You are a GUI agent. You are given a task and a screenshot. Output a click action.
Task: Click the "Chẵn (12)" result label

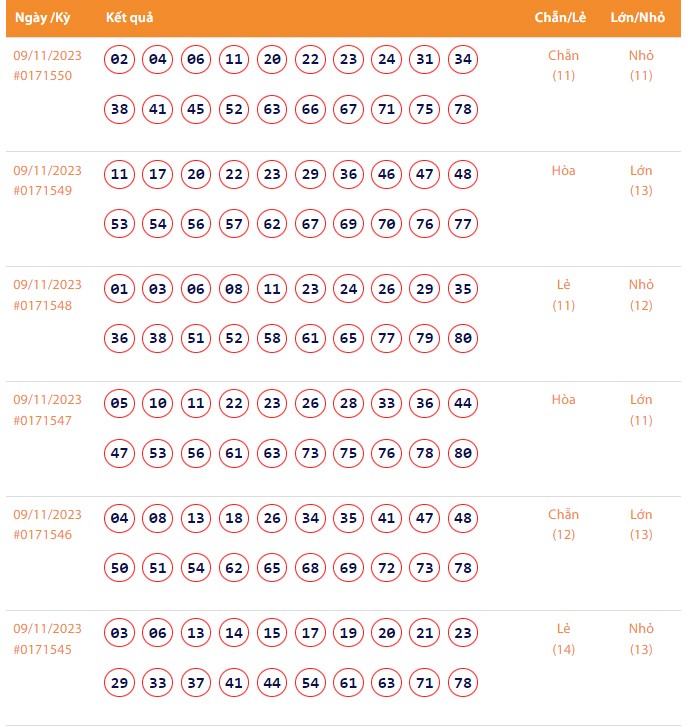tap(563, 524)
